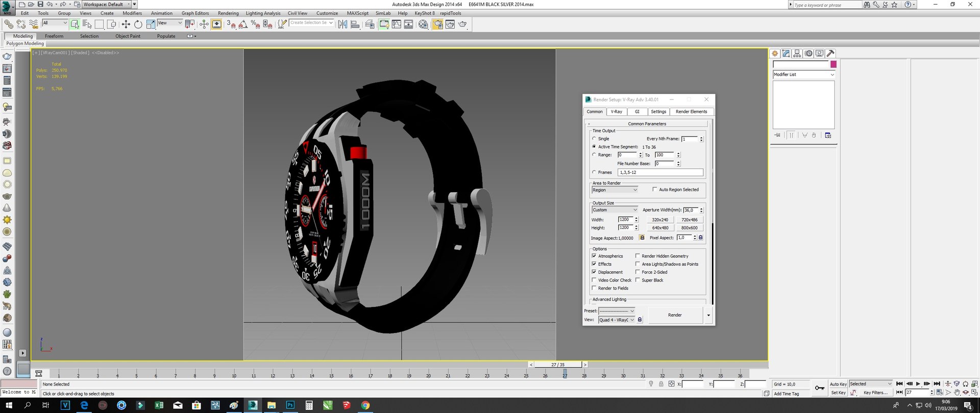Save the file using the floppy icon
The image size is (980, 413).
(x=40, y=4)
